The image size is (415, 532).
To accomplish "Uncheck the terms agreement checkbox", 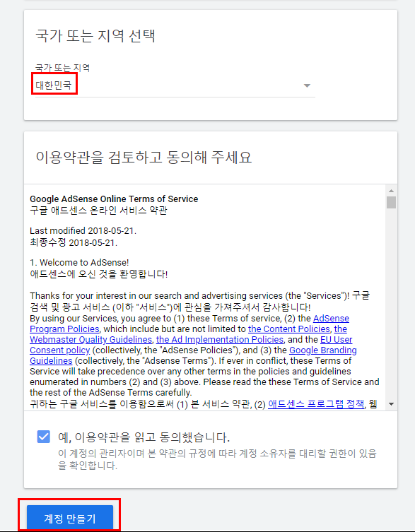I will (43, 437).
